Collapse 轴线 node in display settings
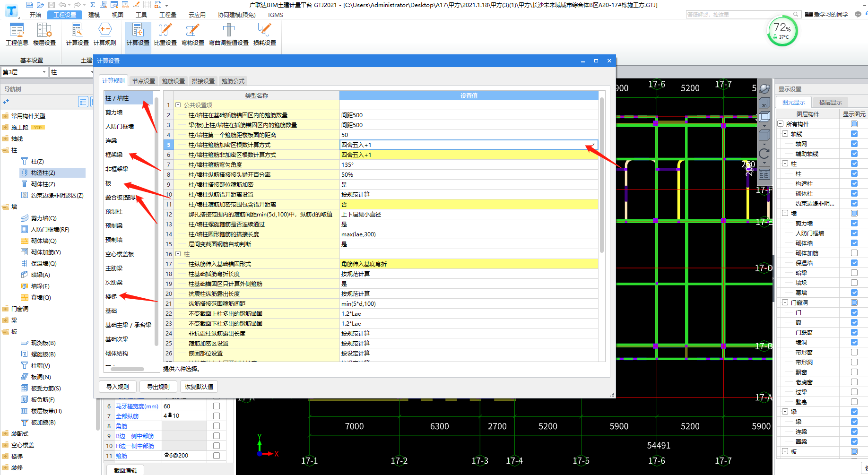The image size is (868, 475). (x=785, y=134)
